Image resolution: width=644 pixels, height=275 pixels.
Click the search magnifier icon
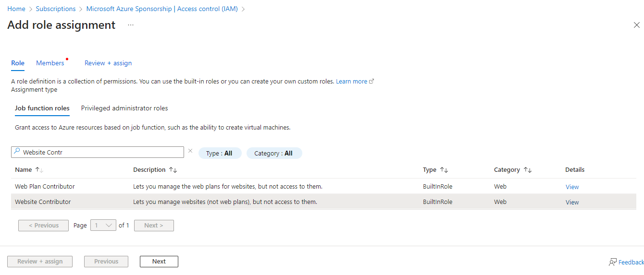17,152
